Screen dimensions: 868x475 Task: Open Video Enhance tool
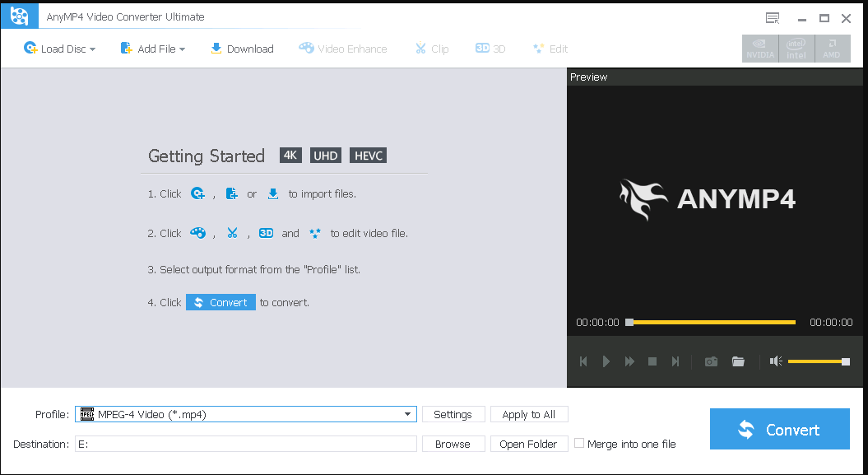(342, 49)
